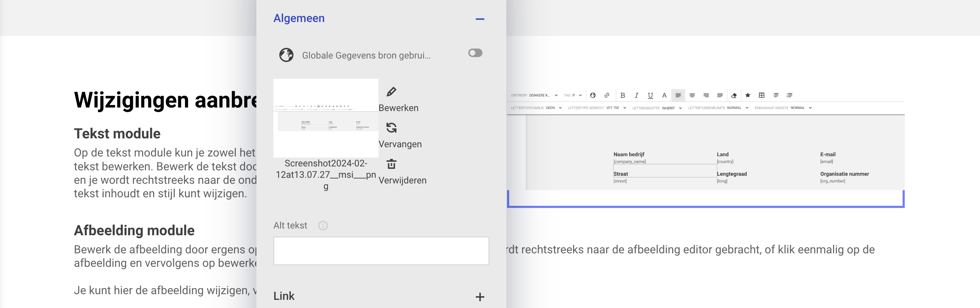Viewport: 980px width, 308px height.
Task: Open the Ontwerp dropdown showing Donkere K...
Action: [x=534, y=95]
